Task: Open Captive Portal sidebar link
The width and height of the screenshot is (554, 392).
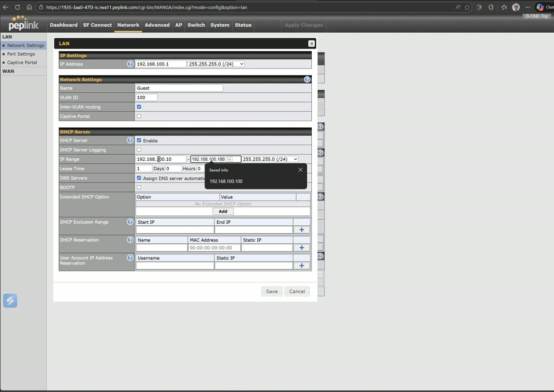Action: (22, 62)
